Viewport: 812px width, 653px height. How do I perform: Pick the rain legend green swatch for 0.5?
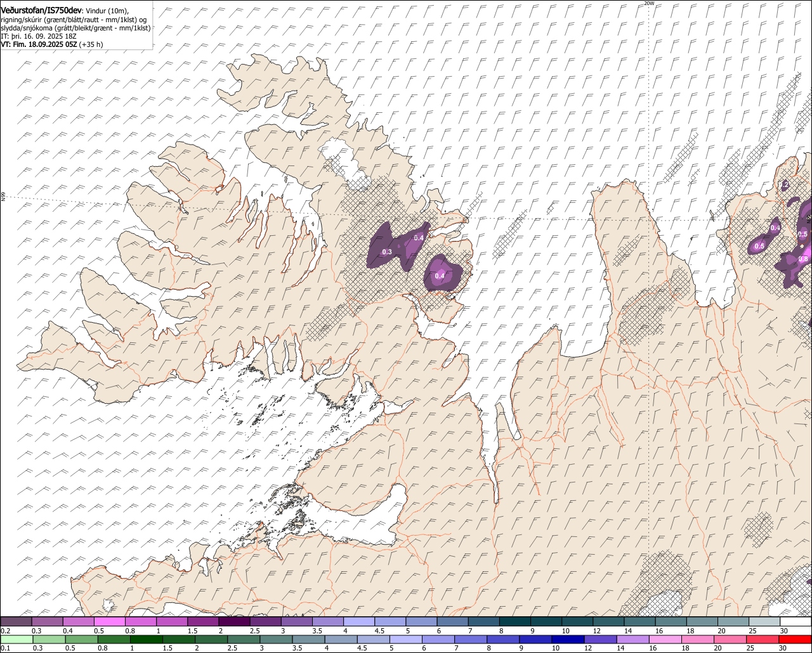[x=81, y=639]
